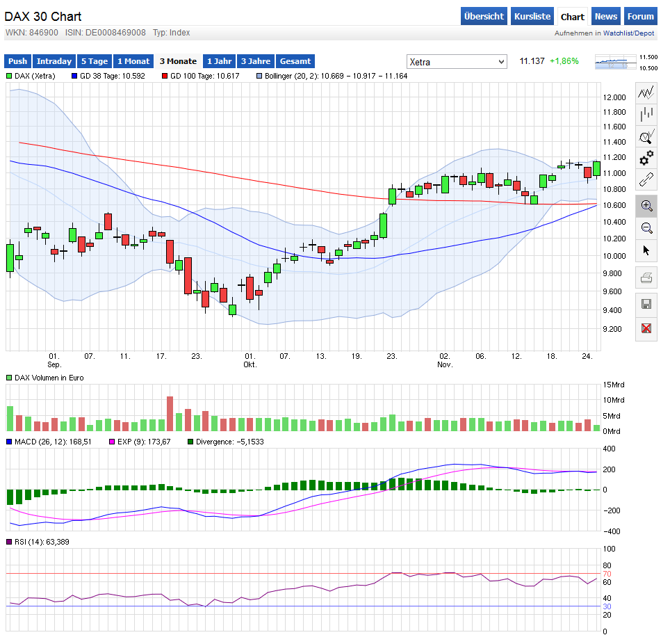Switch to Übersicht tab
Screen dimensions: 670x644
coord(484,16)
